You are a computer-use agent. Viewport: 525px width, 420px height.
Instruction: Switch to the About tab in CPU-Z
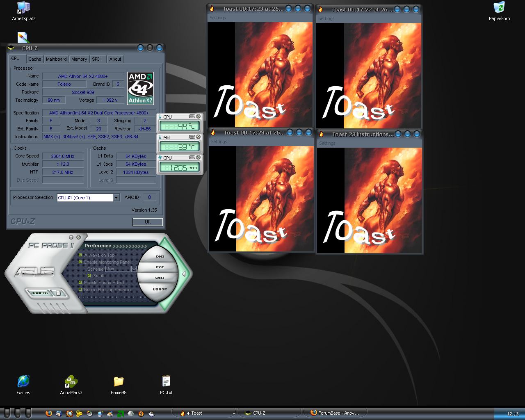pyautogui.click(x=115, y=59)
